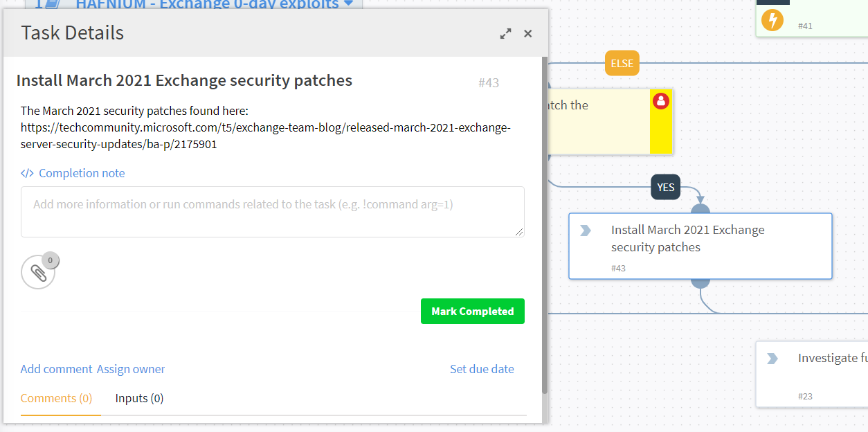
Task: Expand the Task Details panel to full view
Action: click(506, 33)
